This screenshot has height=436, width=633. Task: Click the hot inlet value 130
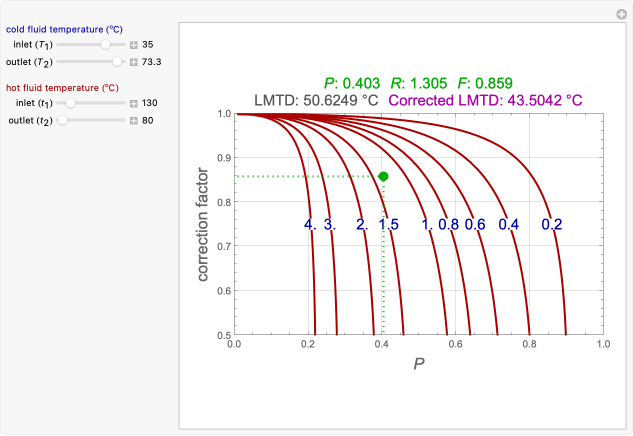(151, 103)
